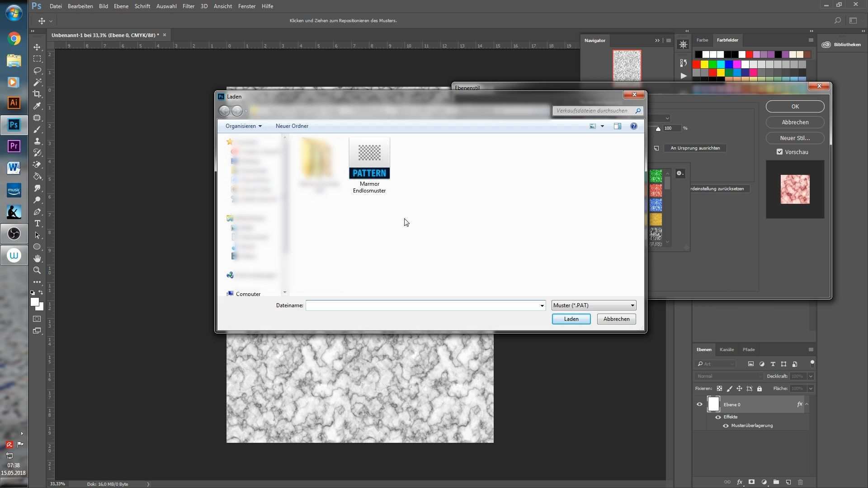Click the help icon in Laden dialog
868x488 pixels.
(634, 126)
